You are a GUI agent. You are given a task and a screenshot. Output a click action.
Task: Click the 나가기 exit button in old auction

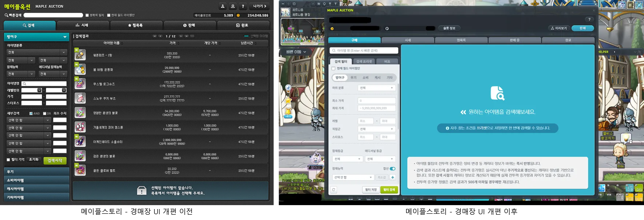[260, 6]
